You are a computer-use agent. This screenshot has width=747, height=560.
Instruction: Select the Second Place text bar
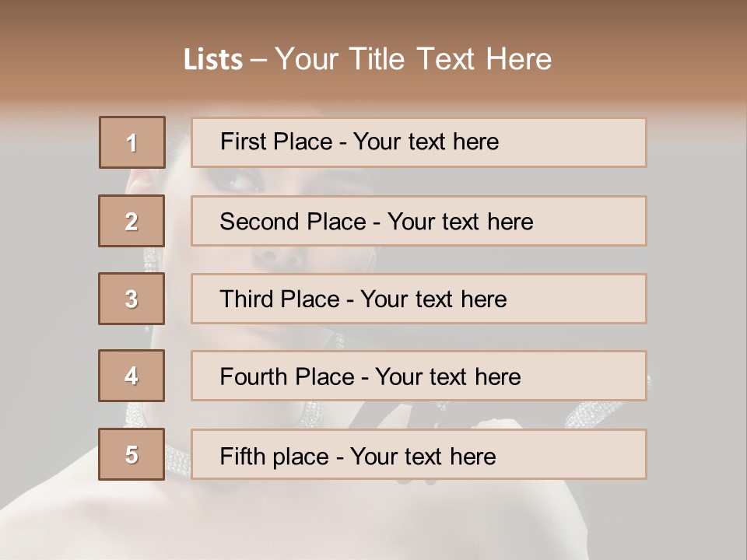point(419,221)
